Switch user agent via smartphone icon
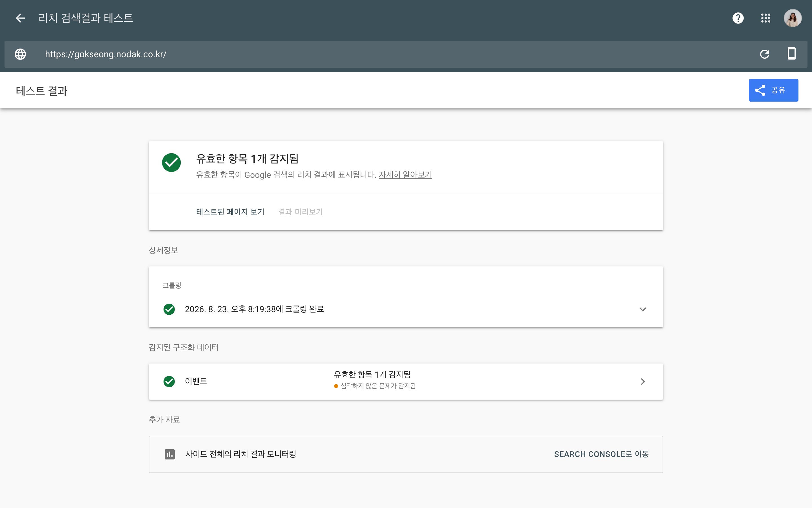Image resolution: width=812 pixels, height=508 pixels. (x=791, y=53)
